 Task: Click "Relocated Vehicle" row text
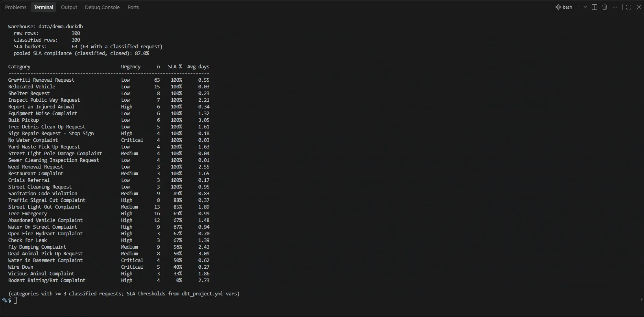click(x=32, y=87)
